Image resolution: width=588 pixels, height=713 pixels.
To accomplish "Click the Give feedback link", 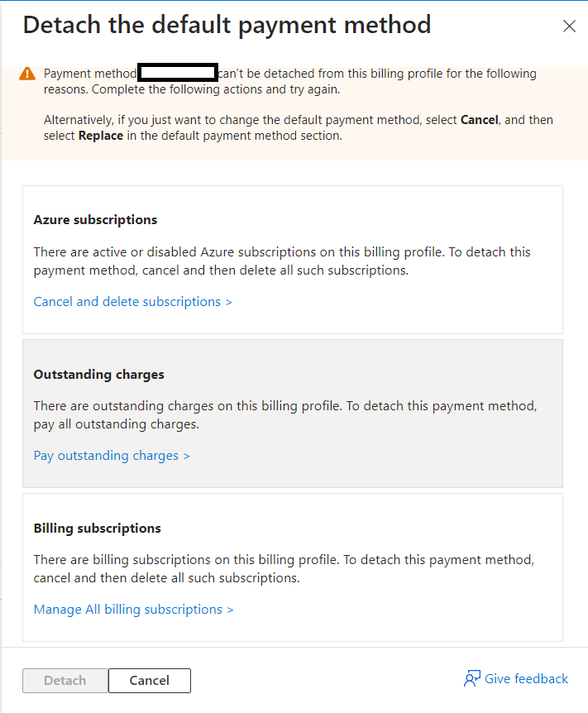I will coord(524,678).
